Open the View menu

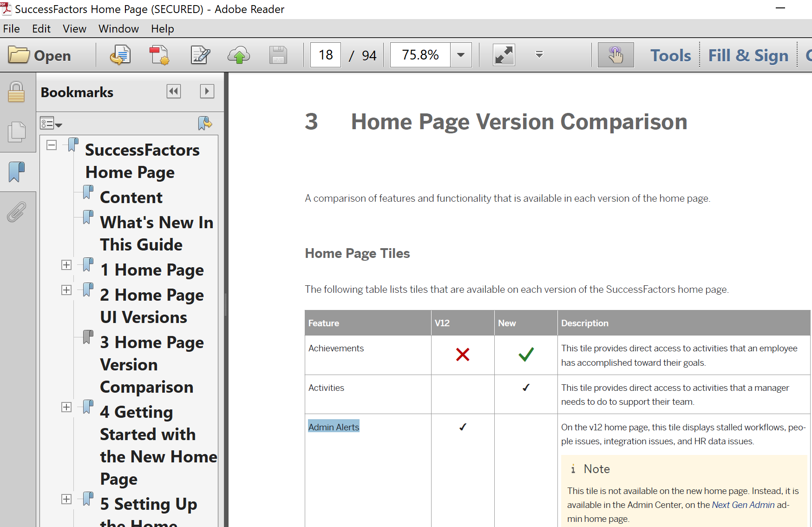click(75, 29)
